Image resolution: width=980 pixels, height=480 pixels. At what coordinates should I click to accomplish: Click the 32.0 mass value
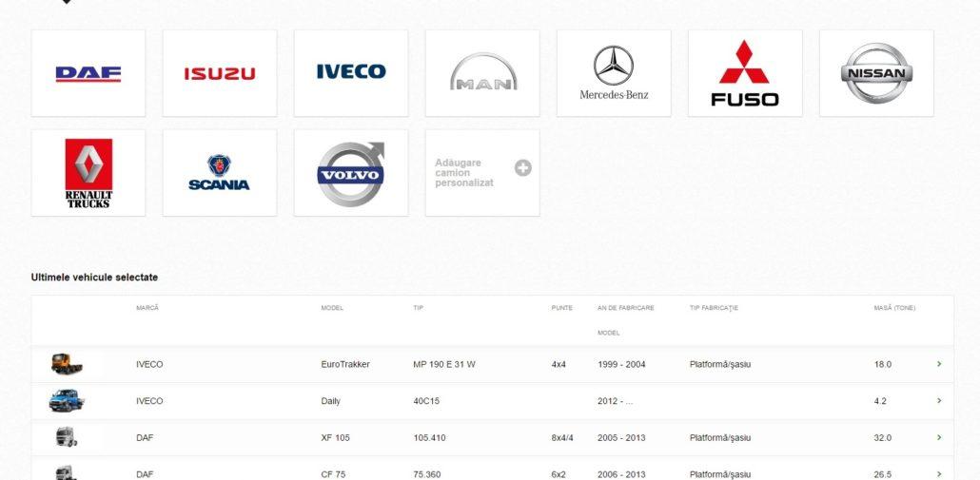(883, 438)
